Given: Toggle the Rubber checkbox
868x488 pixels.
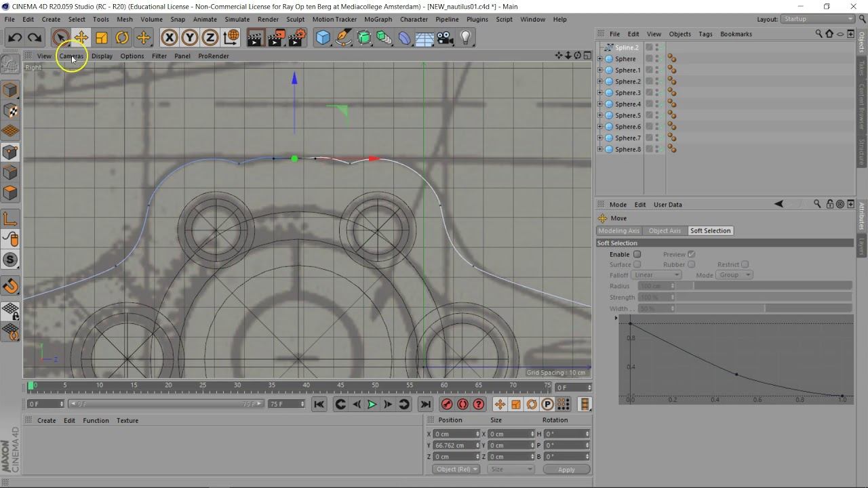Looking at the screenshot, I should [x=691, y=264].
